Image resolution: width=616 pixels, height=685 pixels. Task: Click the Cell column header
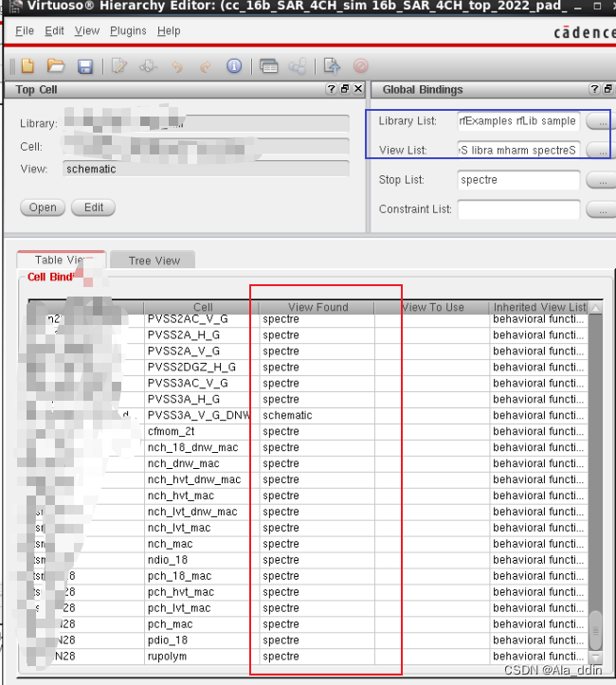(x=203, y=307)
